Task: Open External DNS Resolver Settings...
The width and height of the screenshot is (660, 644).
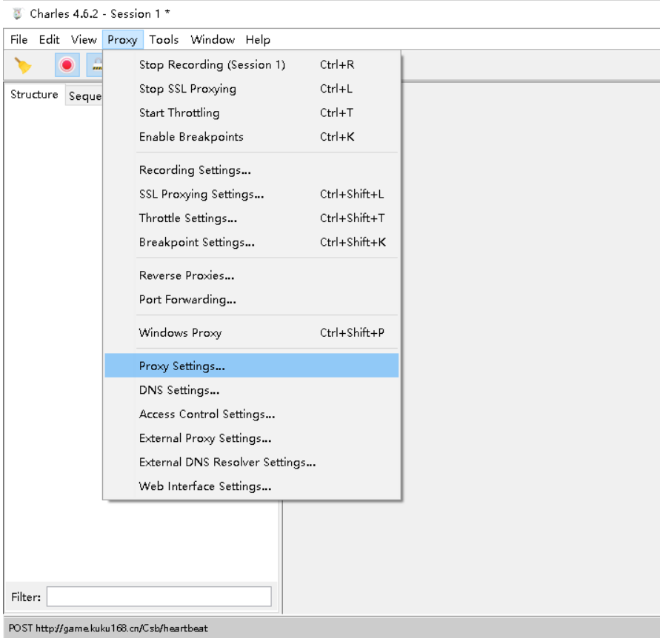Action: [252, 462]
